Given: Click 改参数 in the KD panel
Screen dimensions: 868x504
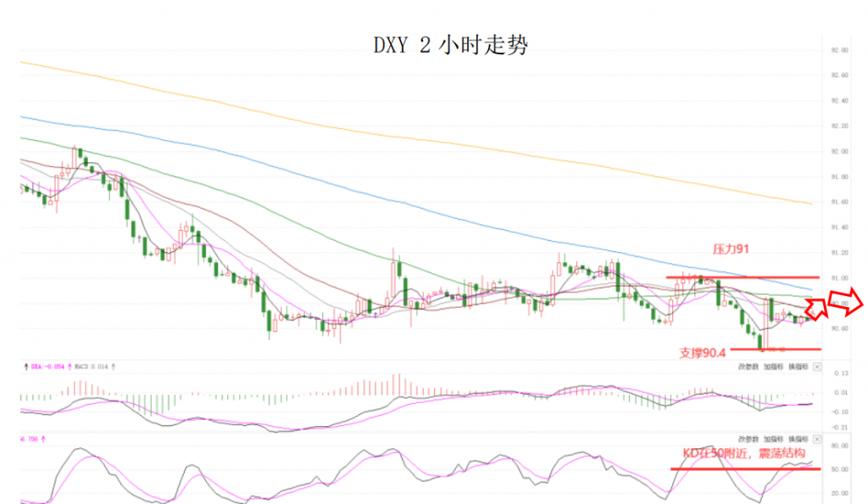Looking at the screenshot, I should pyautogui.click(x=748, y=440).
